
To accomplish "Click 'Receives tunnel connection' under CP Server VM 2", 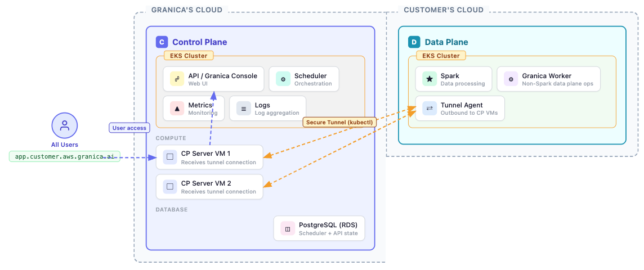I will [x=218, y=192].
